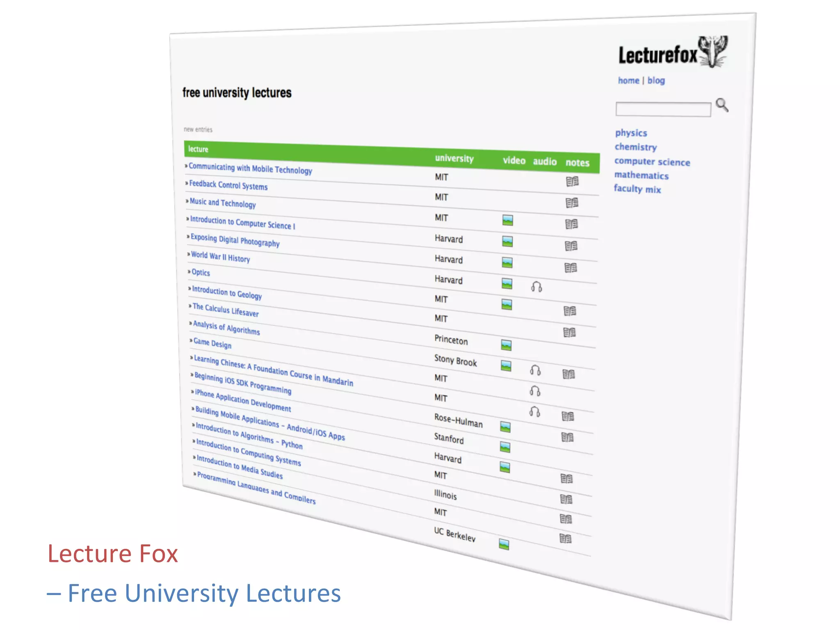
Task: Select the chemistry category
Action: pyautogui.click(x=635, y=147)
